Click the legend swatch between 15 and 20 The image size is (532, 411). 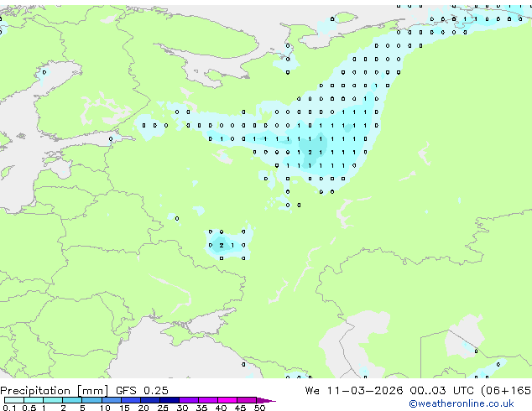[131, 400]
